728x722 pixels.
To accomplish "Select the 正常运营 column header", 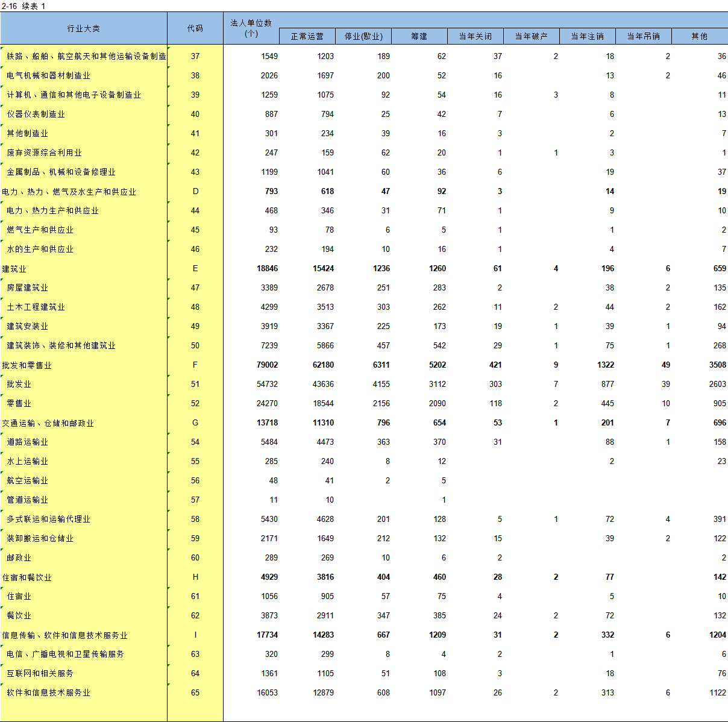I will tap(307, 36).
